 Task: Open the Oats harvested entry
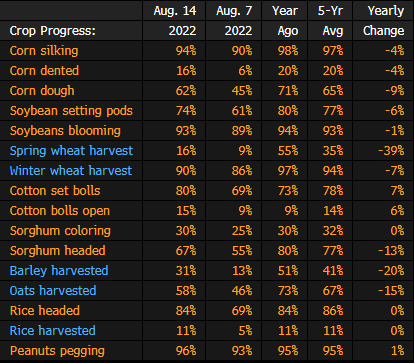click(53, 291)
